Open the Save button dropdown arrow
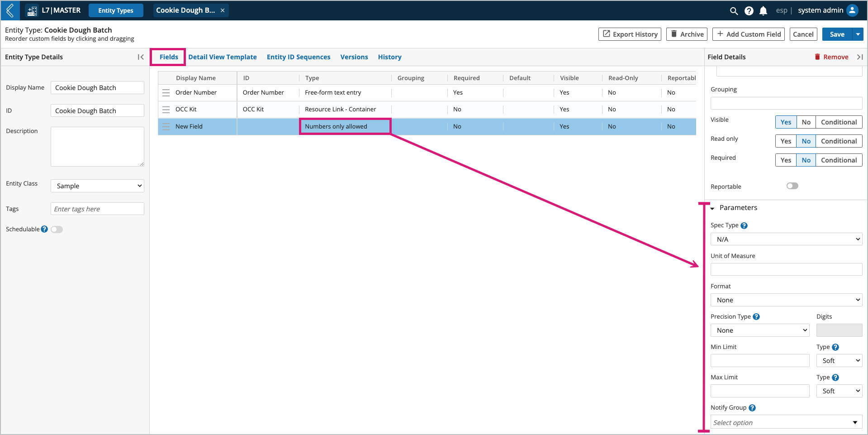868x435 pixels. (x=858, y=34)
